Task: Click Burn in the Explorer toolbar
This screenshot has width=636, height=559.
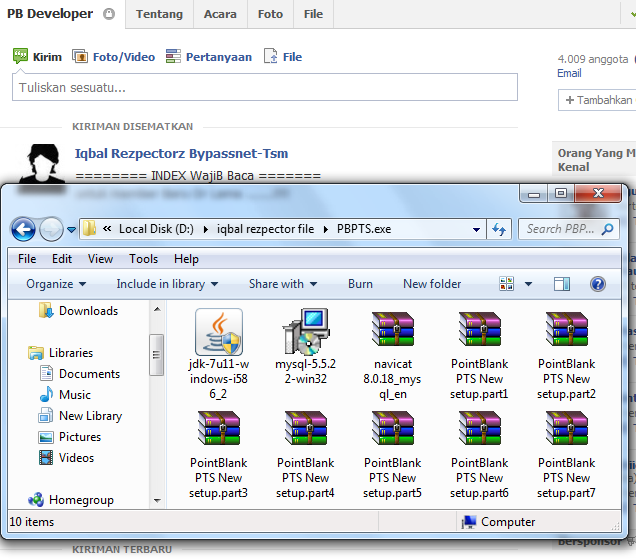Action: point(360,284)
